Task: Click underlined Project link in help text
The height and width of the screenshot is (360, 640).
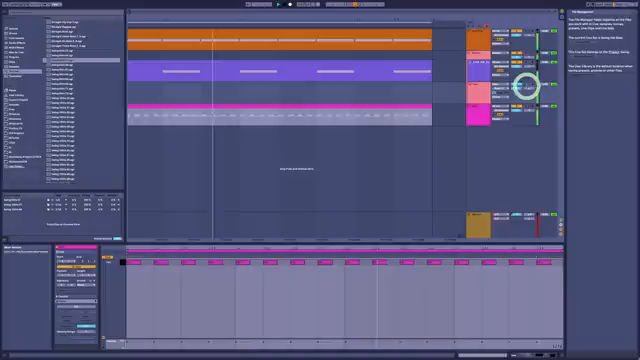Action: point(613,52)
